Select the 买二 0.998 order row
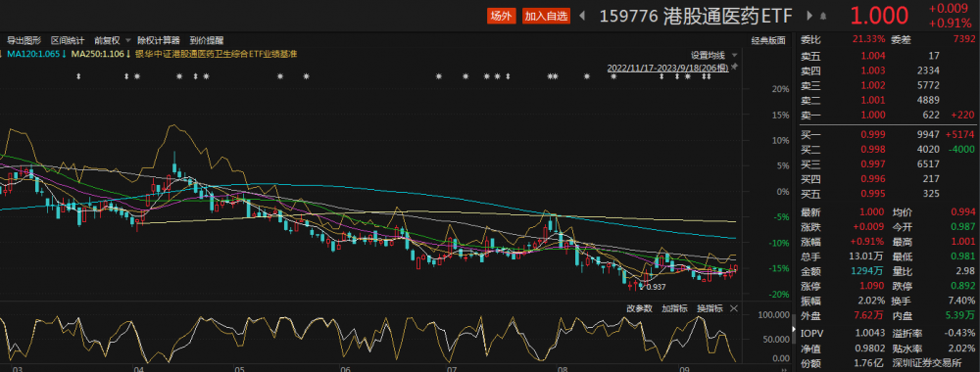980x372 pixels. pos(888,149)
